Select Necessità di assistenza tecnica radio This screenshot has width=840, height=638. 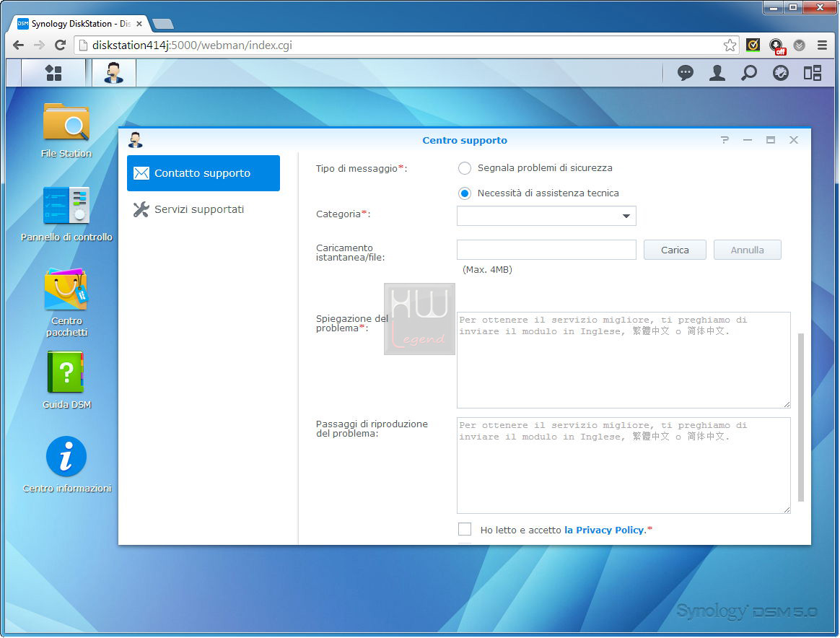[465, 193]
